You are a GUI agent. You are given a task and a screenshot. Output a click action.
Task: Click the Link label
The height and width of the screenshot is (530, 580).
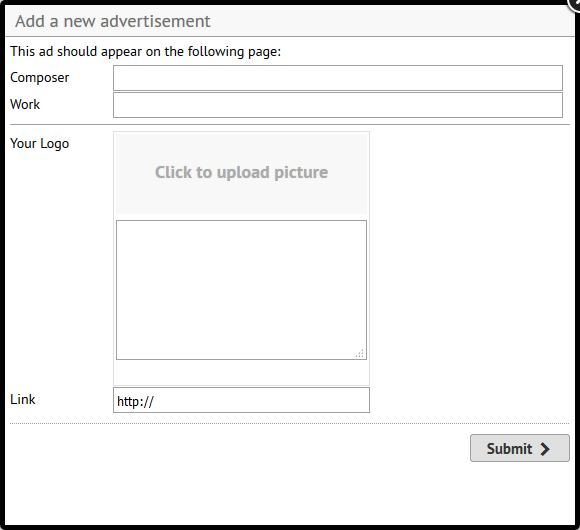click(x=23, y=399)
